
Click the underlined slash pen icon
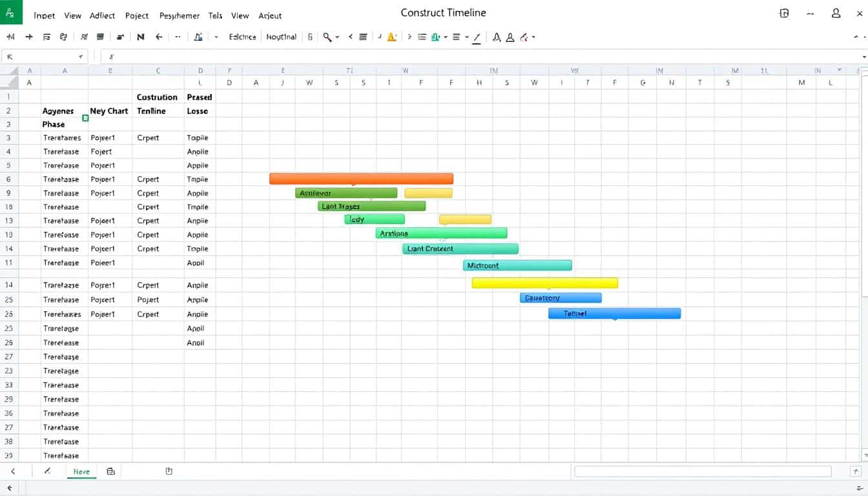coord(477,37)
